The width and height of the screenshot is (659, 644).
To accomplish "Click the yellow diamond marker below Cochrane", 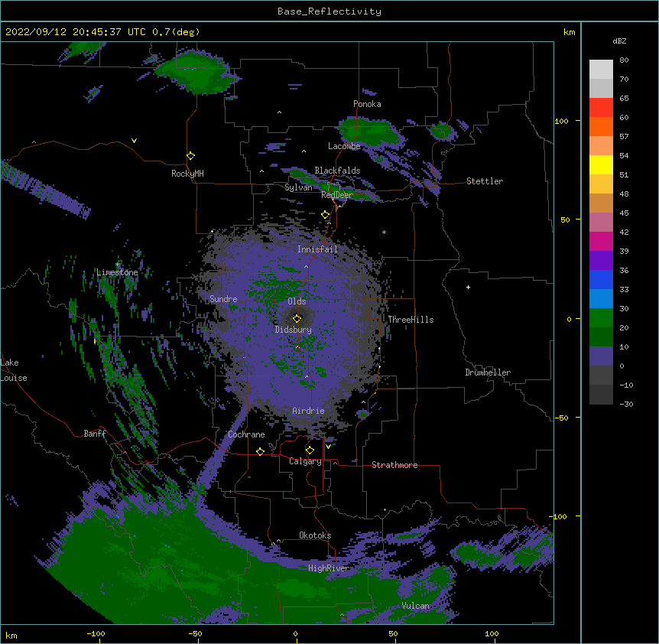I will pos(260,451).
